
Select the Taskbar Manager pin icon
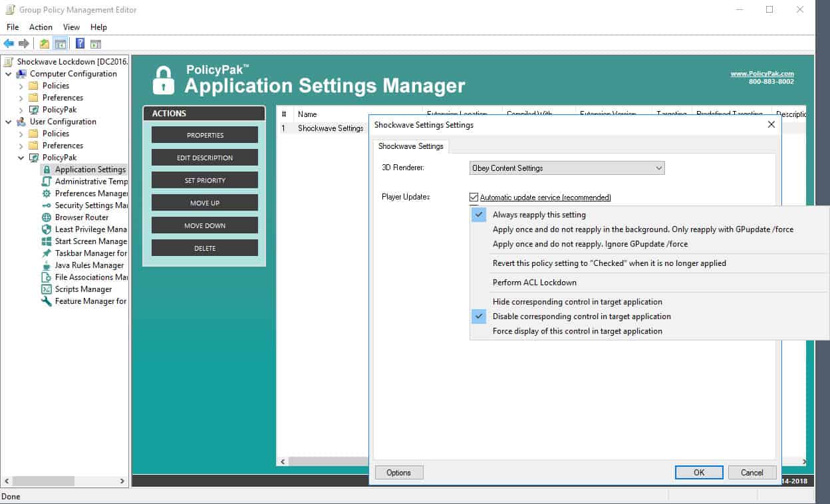point(47,253)
